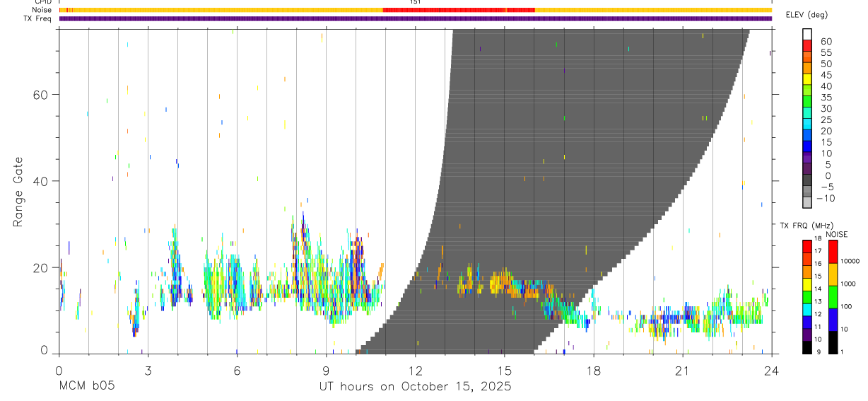The image size is (868, 401).
Task: Click the 'Range Gate' vertical axis title
Action: (x=18, y=192)
